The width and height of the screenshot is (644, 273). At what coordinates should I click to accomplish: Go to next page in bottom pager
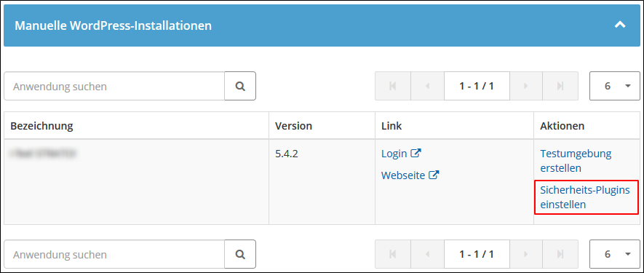click(x=526, y=254)
